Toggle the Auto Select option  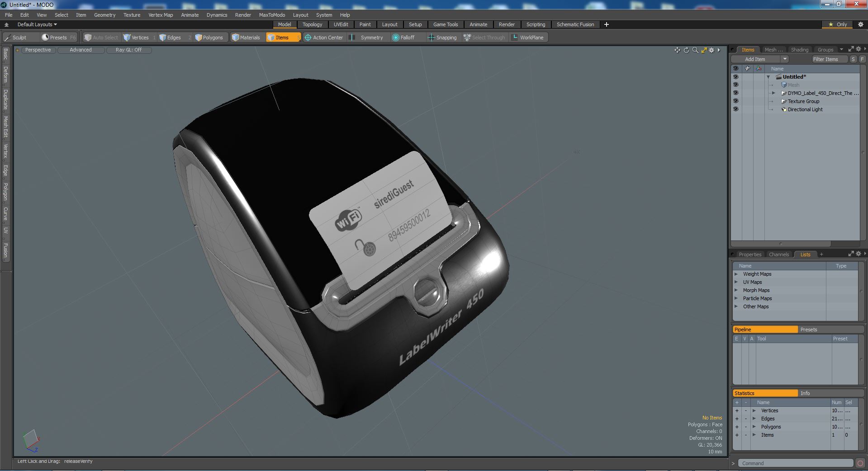point(101,38)
